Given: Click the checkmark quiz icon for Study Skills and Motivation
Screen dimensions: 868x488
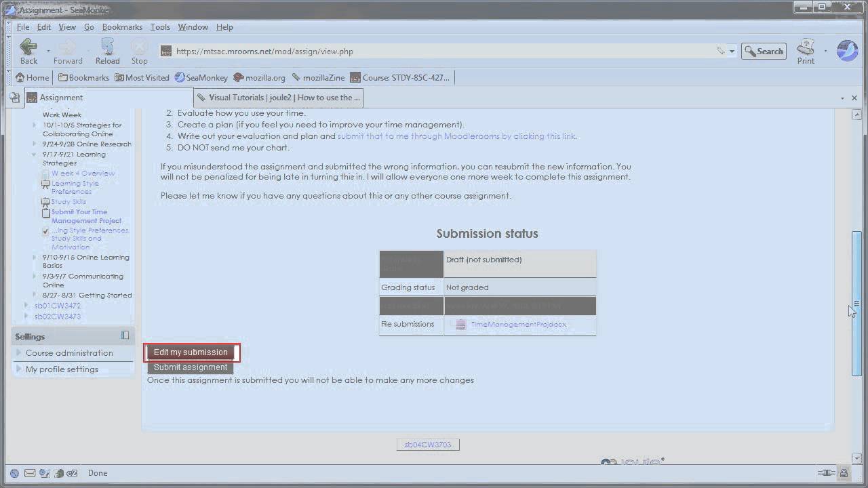Looking at the screenshot, I should 45,231.
